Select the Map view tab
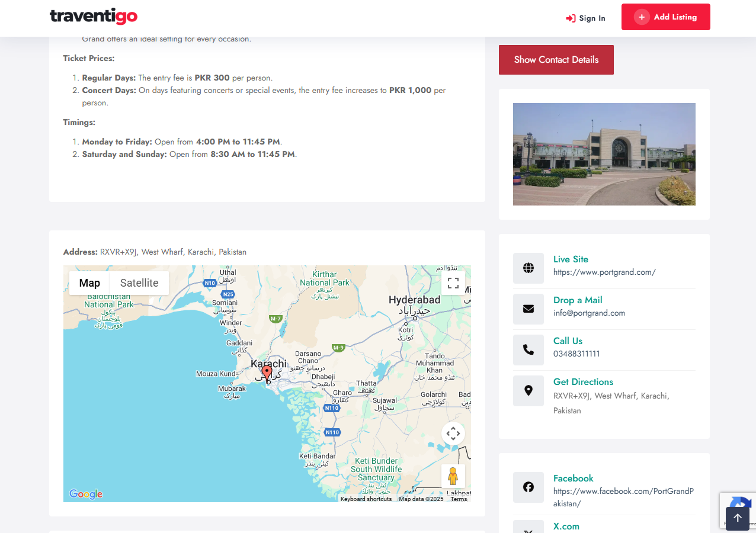 tap(89, 283)
